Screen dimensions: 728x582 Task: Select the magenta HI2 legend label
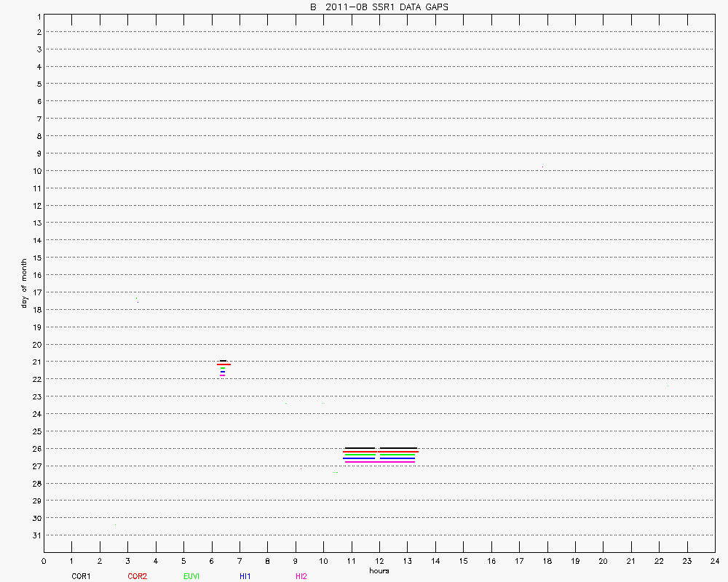click(x=301, y=576)
